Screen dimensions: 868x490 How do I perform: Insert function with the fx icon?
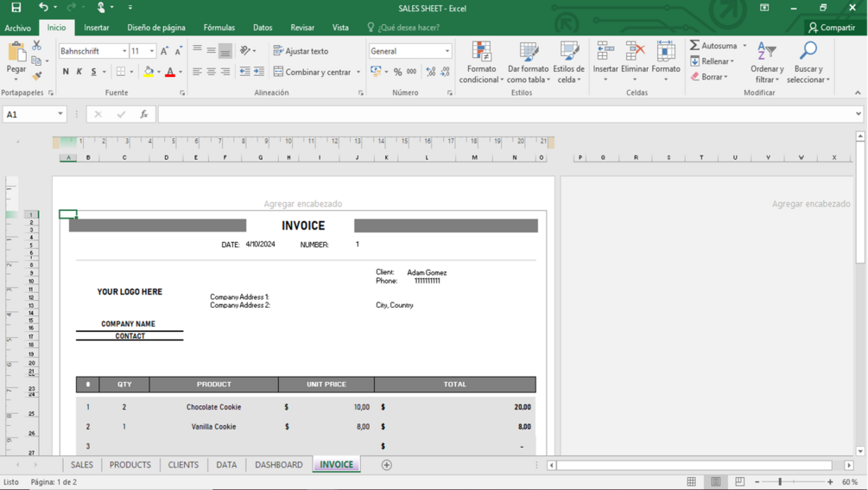coord(144,114)
